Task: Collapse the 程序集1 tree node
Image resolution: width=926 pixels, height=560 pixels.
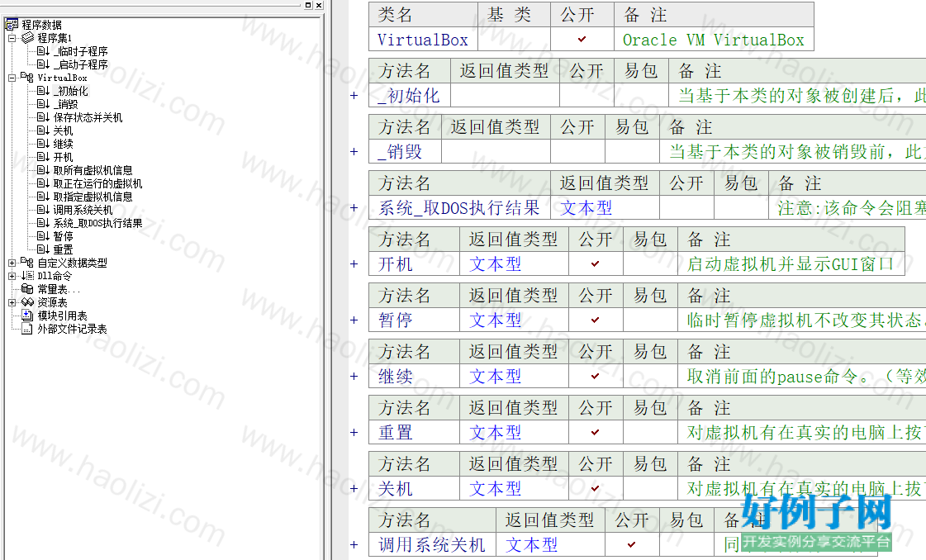Action: point(12,38)
